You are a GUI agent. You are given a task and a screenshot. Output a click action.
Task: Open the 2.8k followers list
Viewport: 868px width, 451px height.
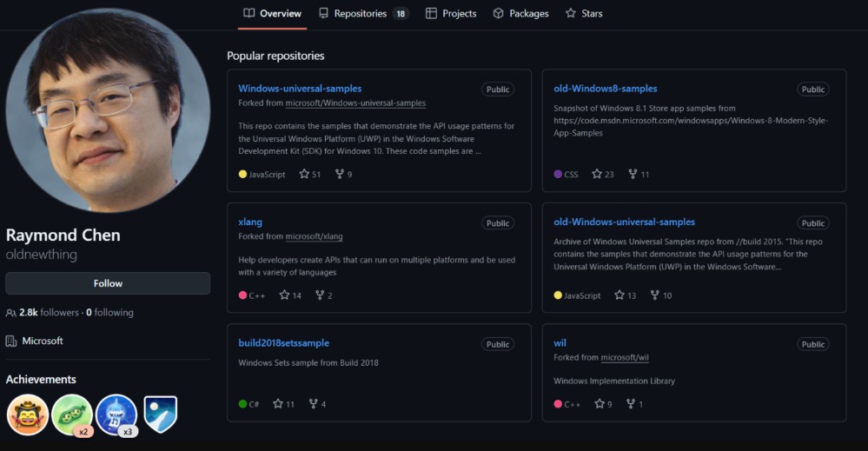pos(49,313)
